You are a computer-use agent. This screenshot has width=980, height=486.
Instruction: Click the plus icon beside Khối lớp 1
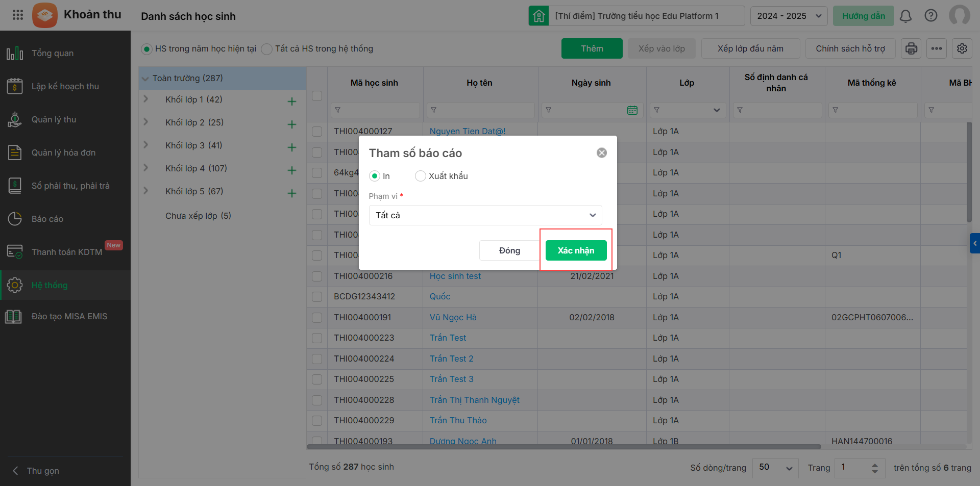point(292,101)
